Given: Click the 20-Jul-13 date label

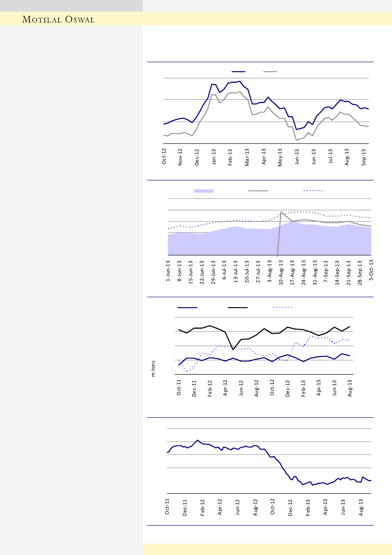Looking at the screenshot, I should tap(247, 272).
